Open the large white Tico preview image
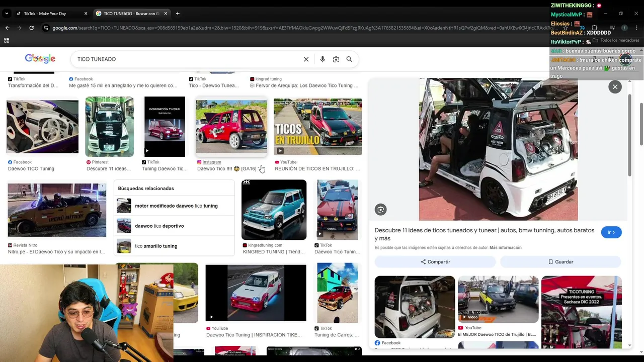The image size is (644, 362). pos(498,149)
